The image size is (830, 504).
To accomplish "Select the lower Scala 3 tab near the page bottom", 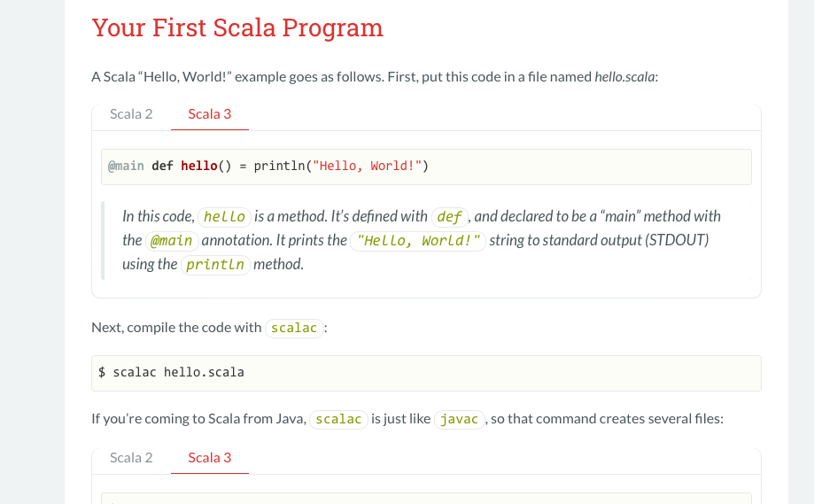I will click(210, 457).
